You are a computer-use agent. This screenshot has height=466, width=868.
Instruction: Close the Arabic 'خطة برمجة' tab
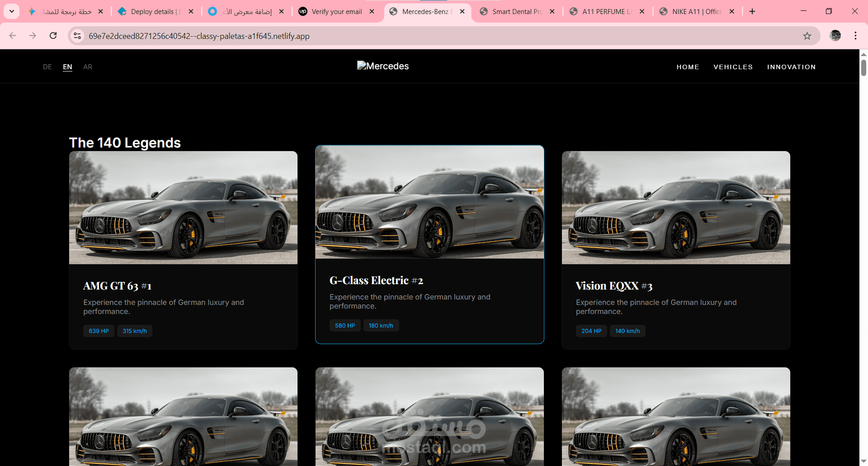coord(101,11)
